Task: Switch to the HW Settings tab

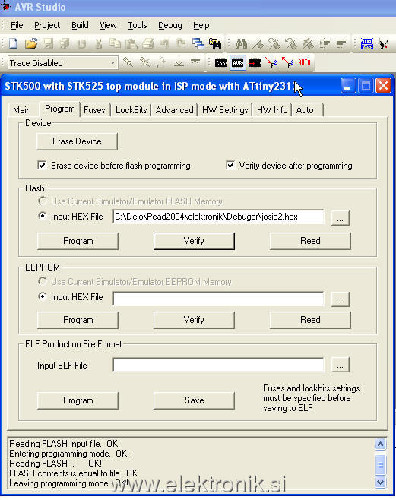Action: click(x=225, y=110)
